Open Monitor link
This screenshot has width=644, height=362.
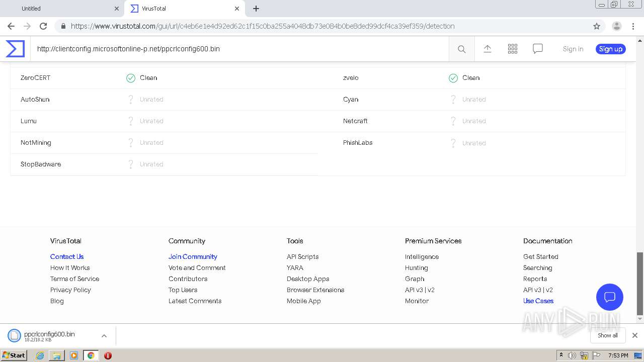click(x=417, y=301)
